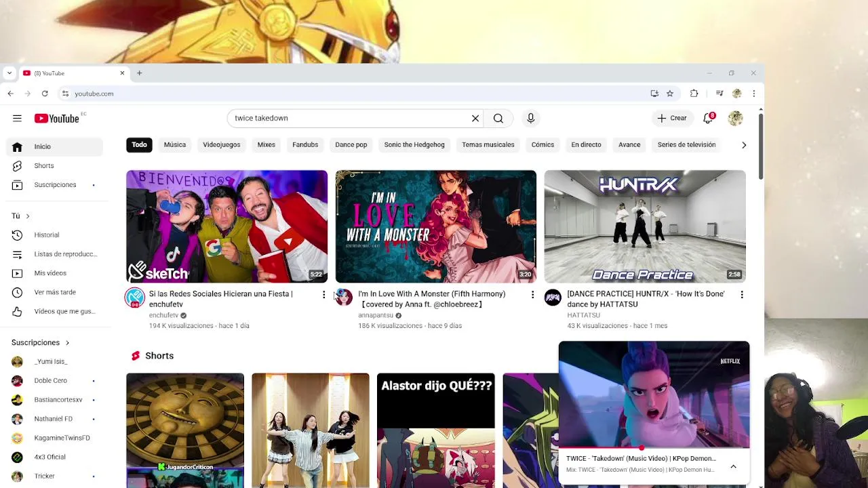Select the Temas musicales chip
Screen dimensions: 868x488
coord(488,144)
